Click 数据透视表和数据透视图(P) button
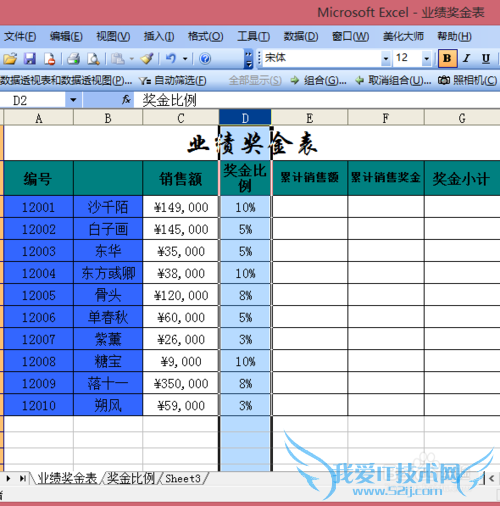The height and width of the screenshot is (506, 500). coord(66,80)
